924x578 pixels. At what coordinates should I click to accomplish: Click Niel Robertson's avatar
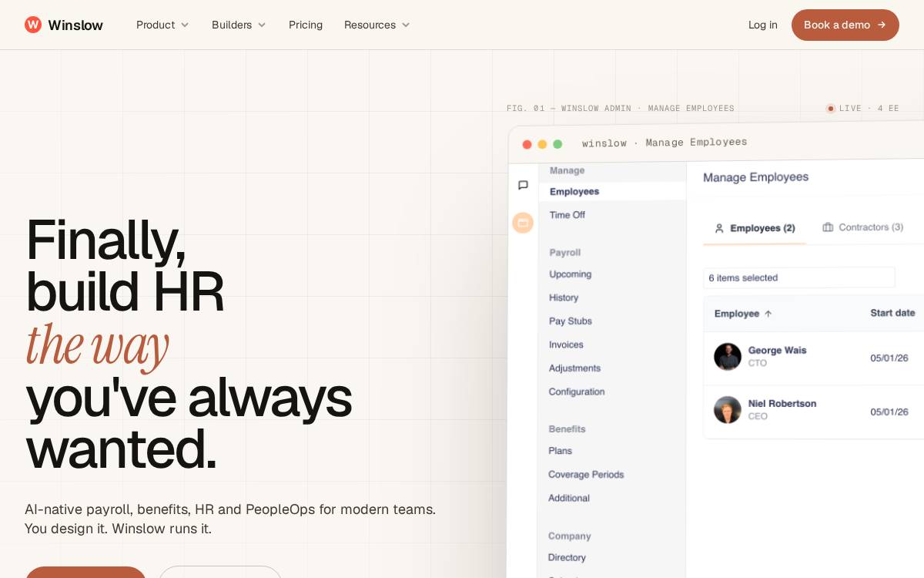(728, 410)
